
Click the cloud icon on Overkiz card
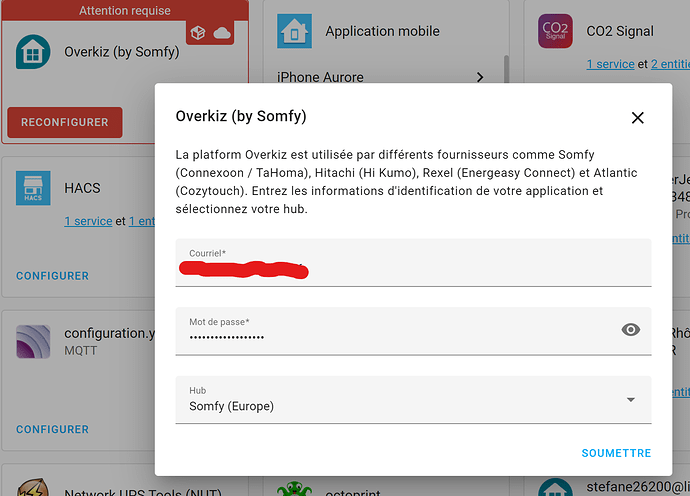(x=222, y=34)
